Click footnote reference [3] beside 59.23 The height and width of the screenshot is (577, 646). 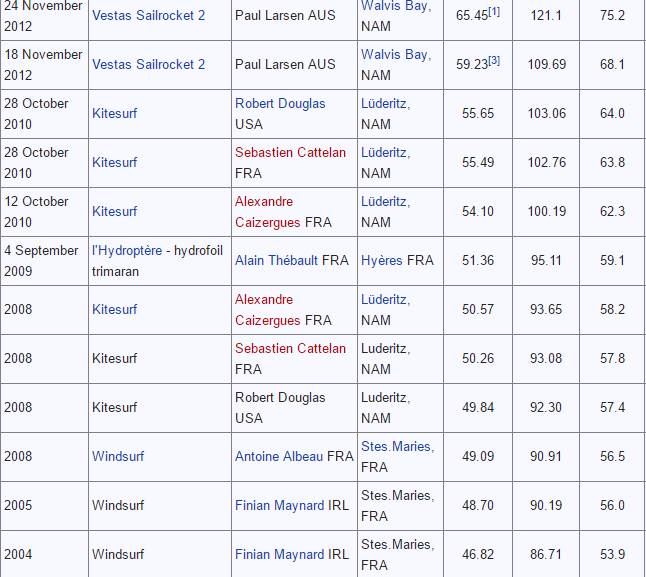click(x=493, y=60)
